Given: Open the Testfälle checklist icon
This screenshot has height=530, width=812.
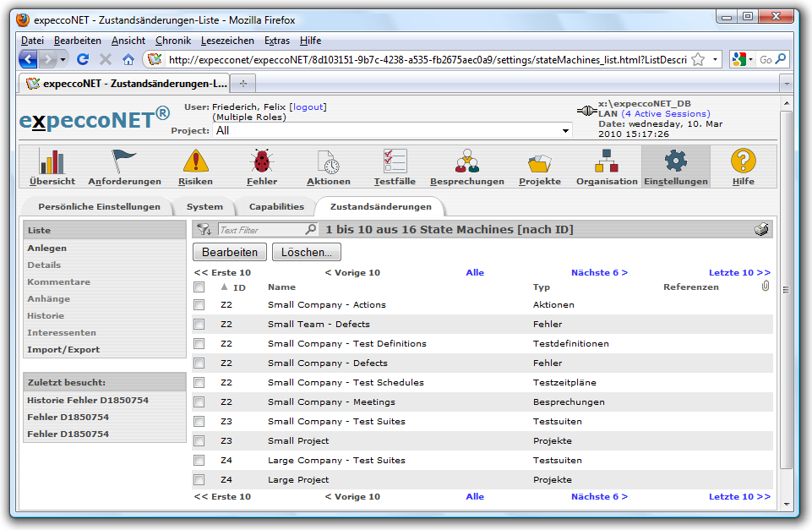Looking at the screenshot, I should click(x=395, y=161).
